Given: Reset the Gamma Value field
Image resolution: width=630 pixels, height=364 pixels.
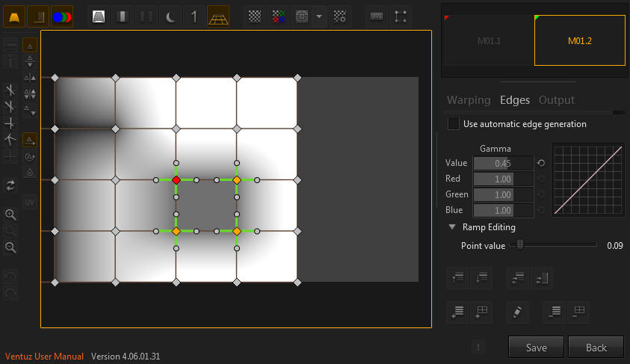Looking at the screenshot, I should (541, 163).
